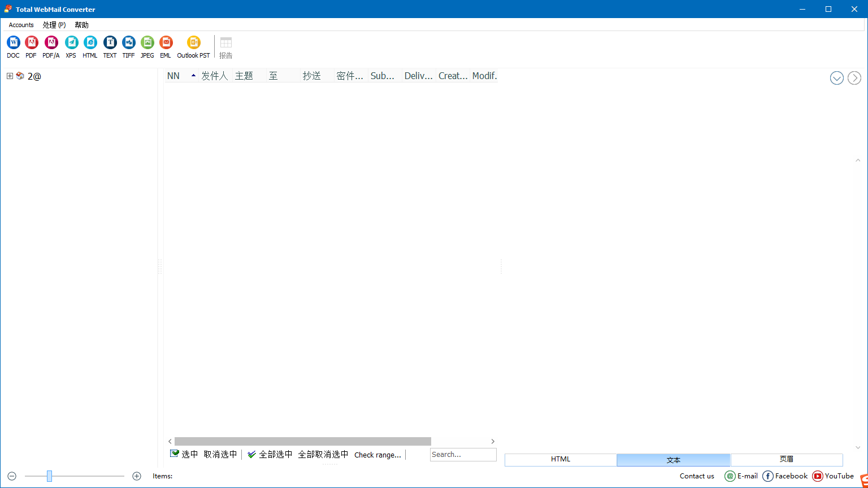Click the Contact us text

tap(697, 476)
